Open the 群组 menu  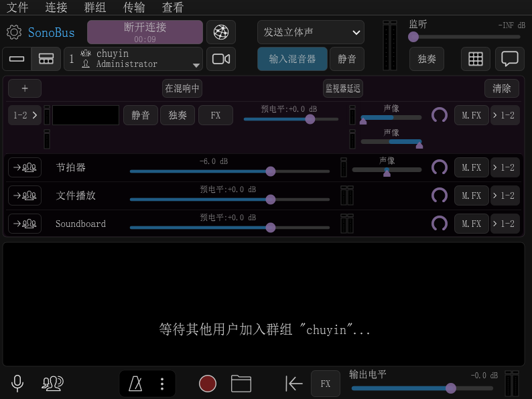pos(95,7)
